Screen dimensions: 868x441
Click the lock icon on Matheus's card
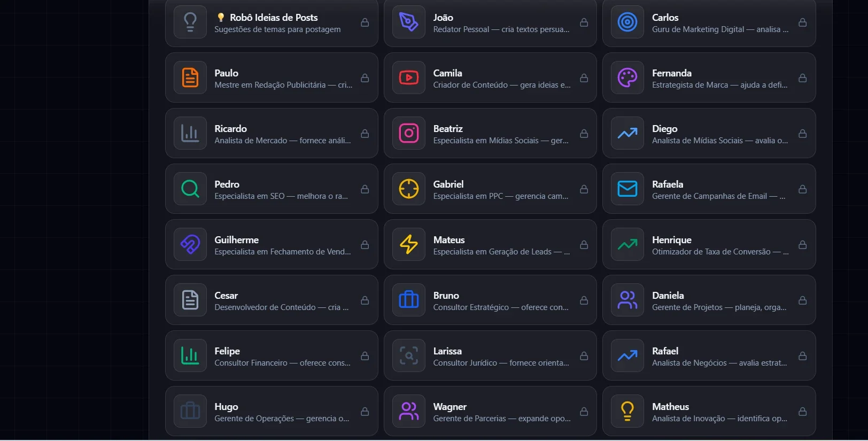[803, 412]
